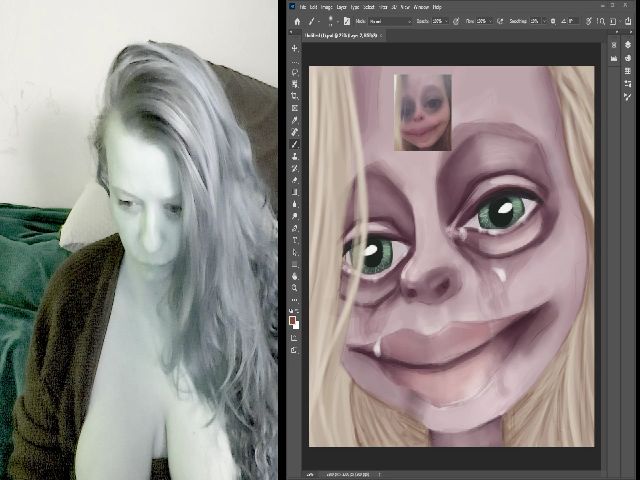Toggle pressure for opacity button

click(x=457, y=20)
